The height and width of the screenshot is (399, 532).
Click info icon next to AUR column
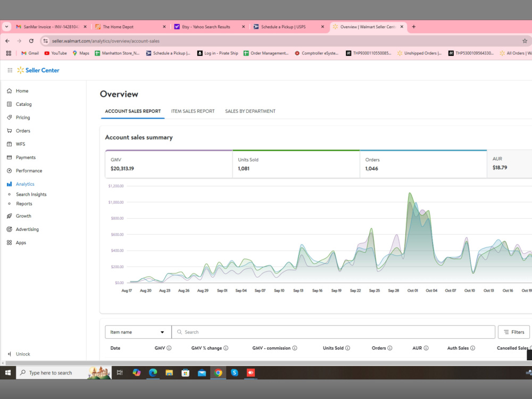tap(426, 348)
